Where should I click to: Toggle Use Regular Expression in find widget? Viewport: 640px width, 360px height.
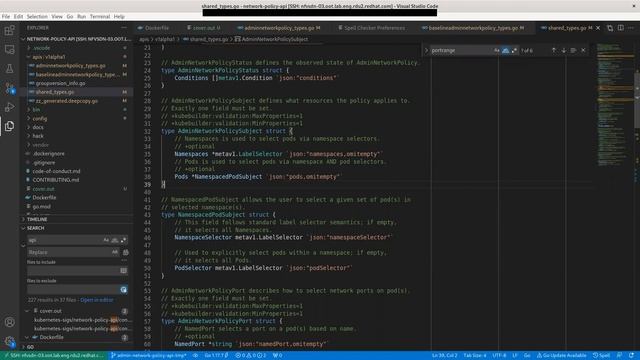(x=514, y=50)
